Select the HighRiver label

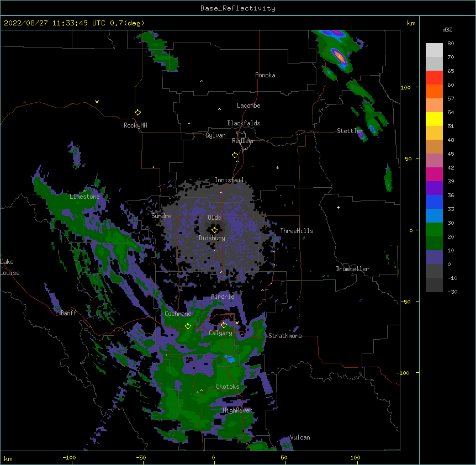(x=237, y=410)
